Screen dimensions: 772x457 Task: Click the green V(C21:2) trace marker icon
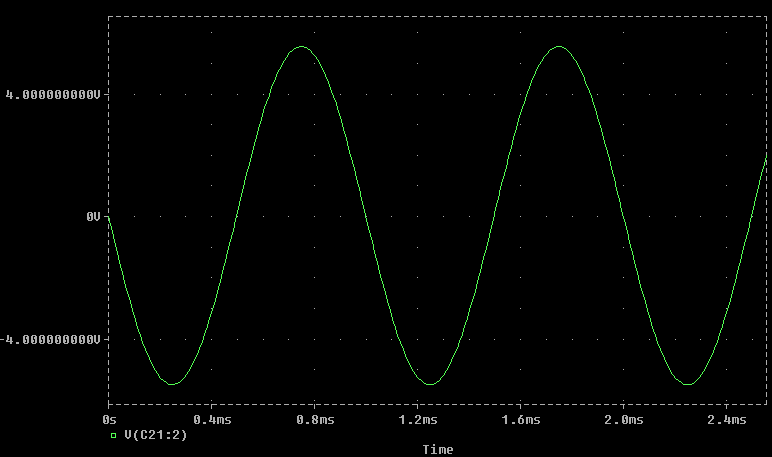(x=113, y=435)
